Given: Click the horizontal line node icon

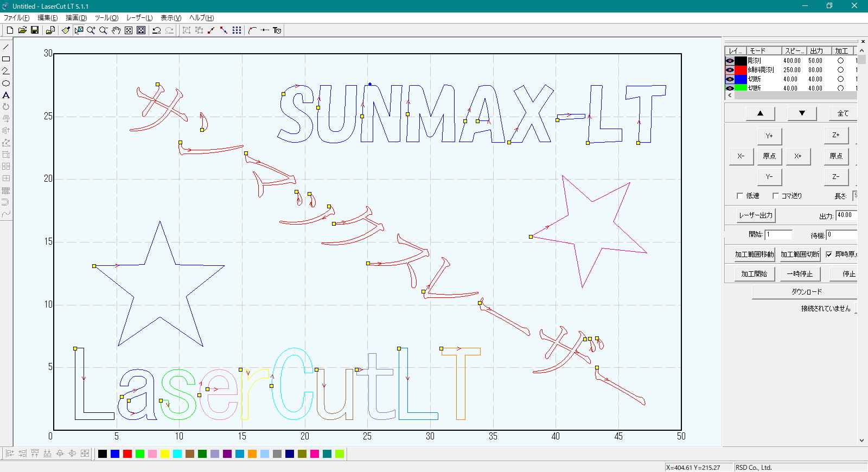Looking at the screenshot, I should (265, 30).
